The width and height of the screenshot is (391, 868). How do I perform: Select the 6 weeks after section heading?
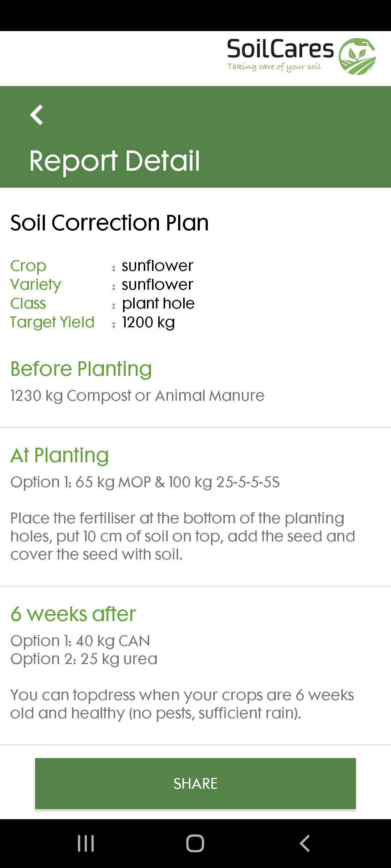[x=73, y=614]
